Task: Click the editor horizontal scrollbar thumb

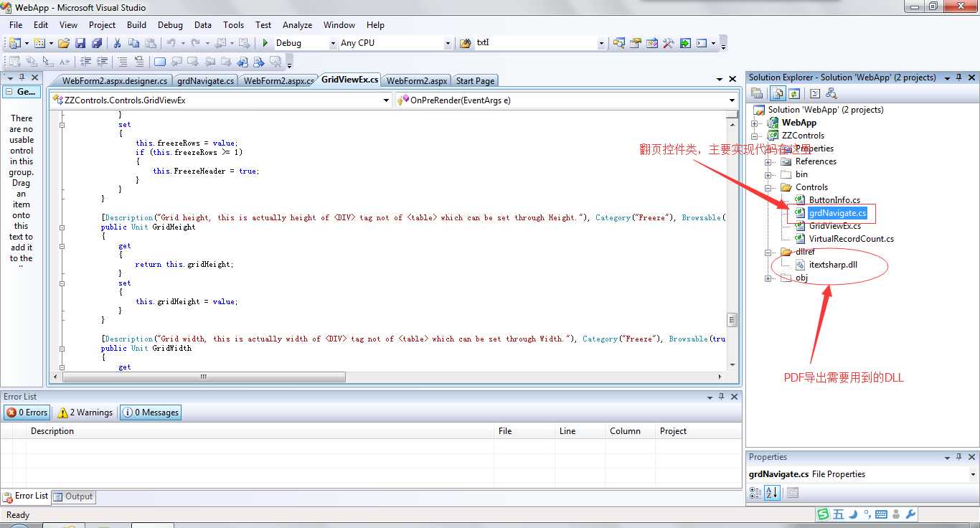Action: coord(204,377)
